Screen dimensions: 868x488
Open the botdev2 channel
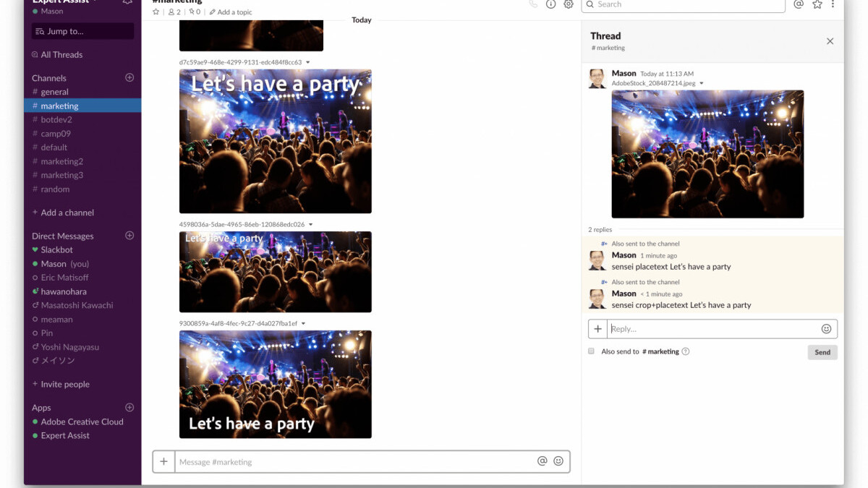click(56, 119)
